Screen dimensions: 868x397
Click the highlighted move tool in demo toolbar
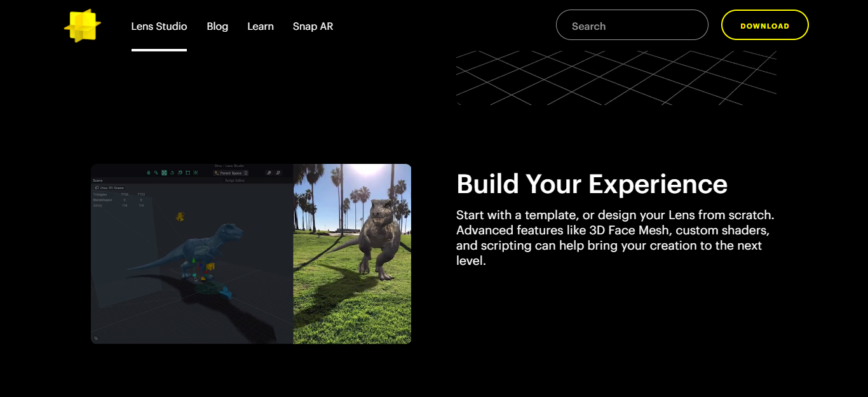164,173
